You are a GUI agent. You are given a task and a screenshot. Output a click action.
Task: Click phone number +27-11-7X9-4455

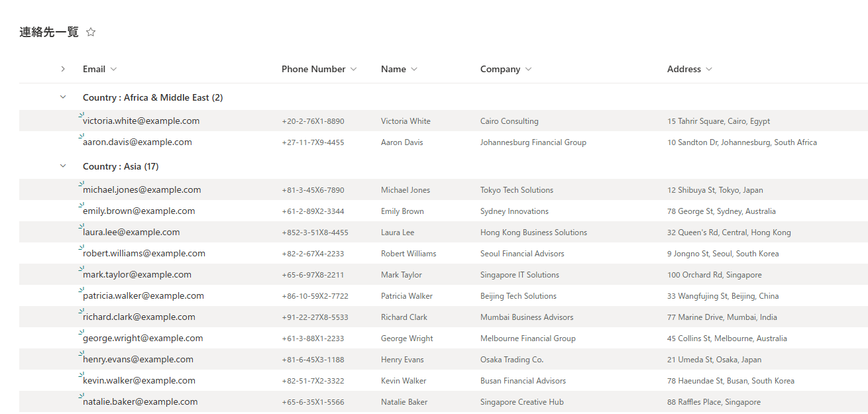click(x=313, y=142)
